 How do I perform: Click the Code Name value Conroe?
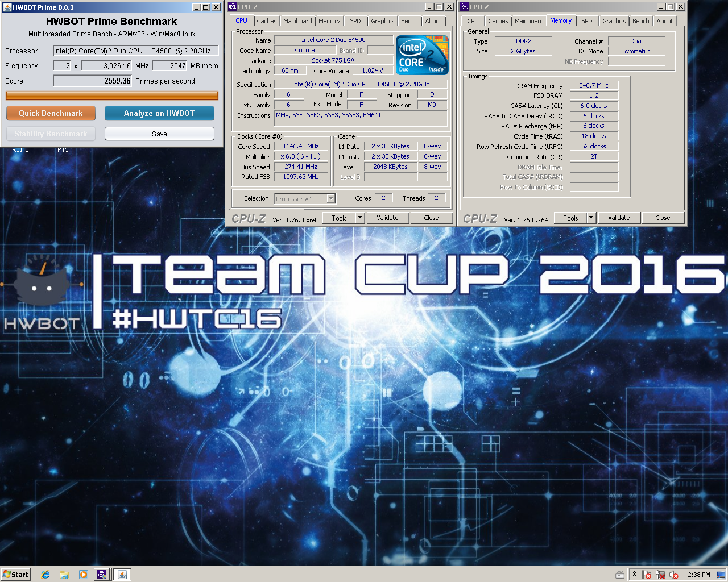(x=305, y=50)
